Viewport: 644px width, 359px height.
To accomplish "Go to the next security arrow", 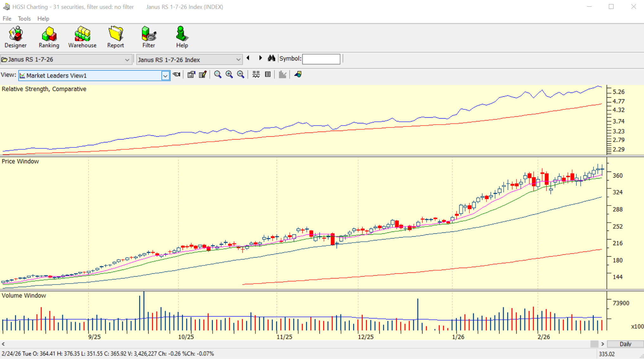I will [x=260, y=58].
